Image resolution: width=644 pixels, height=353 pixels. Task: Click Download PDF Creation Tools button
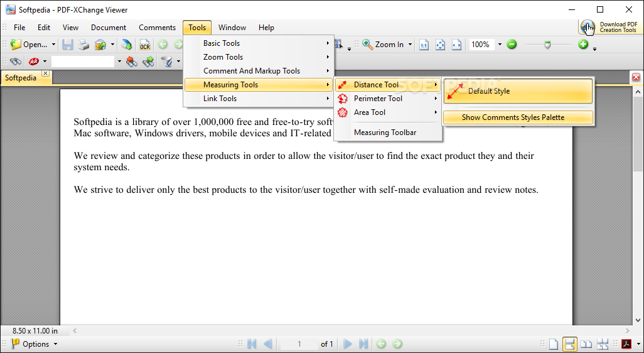(x=610, y=28)
